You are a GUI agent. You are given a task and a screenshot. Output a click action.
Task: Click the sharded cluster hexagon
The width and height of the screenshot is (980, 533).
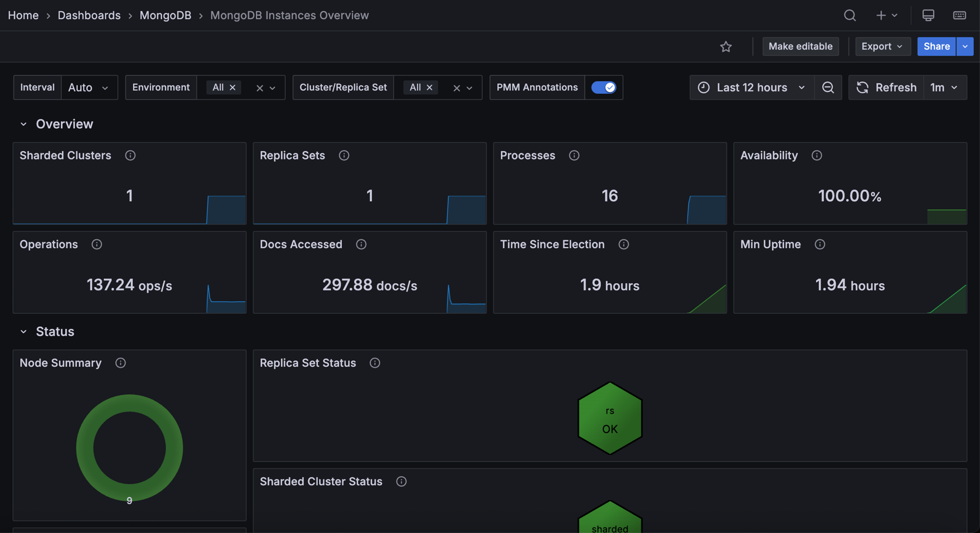[x=610, y=517]
